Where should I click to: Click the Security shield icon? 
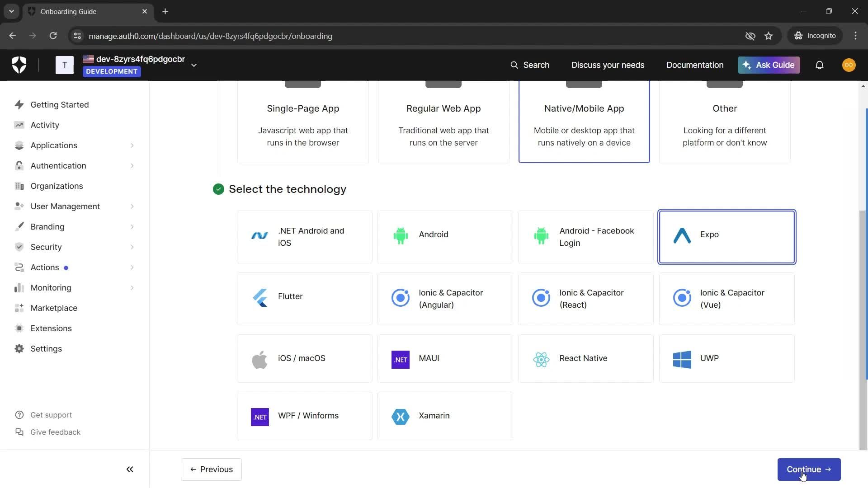pyautogui.click(x=19, y=247)
